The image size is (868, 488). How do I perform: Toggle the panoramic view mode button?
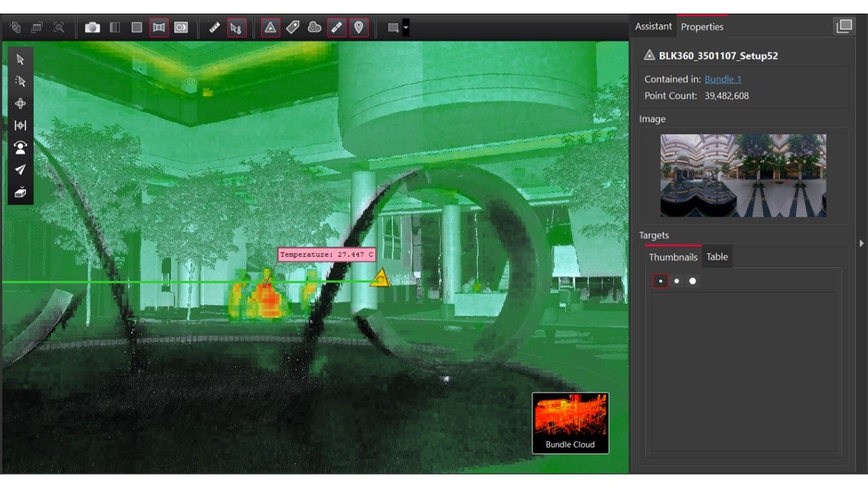pos(159,27)
